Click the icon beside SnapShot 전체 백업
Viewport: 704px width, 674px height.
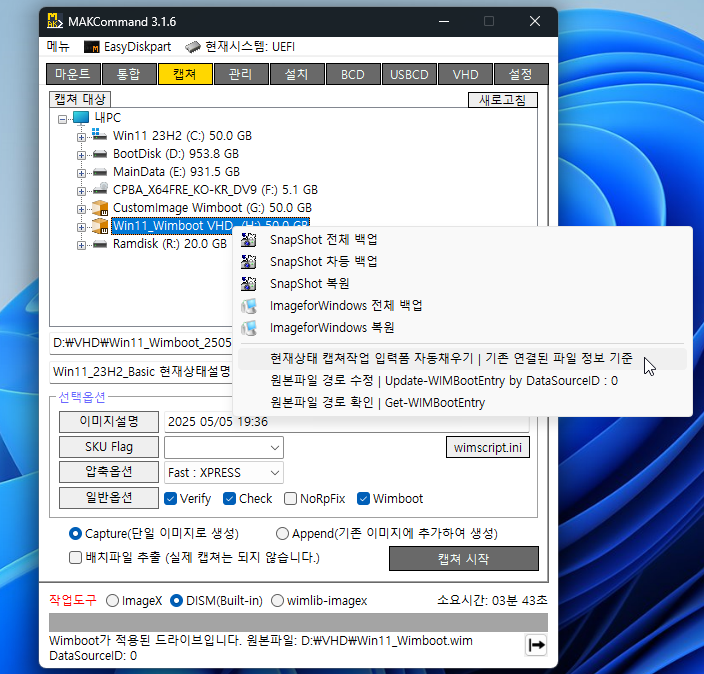pyautogui.click(x=248, y=240)
